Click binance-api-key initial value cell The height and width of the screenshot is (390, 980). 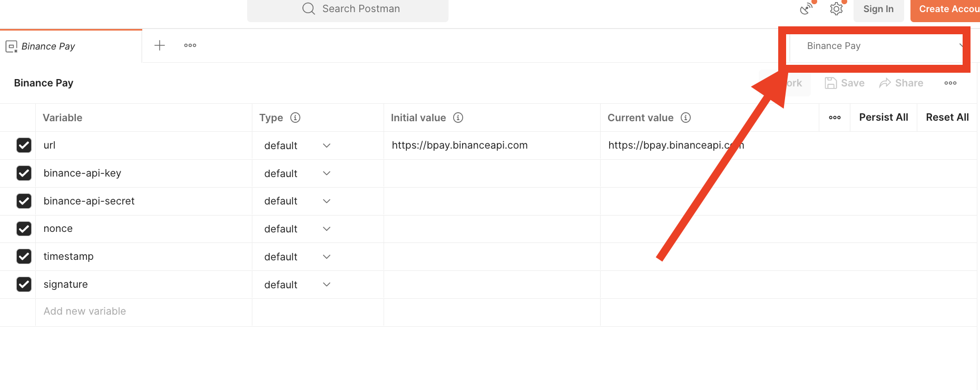492,173
